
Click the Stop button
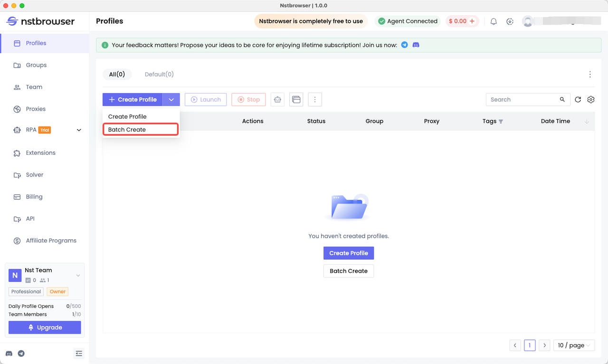[248, 100]
